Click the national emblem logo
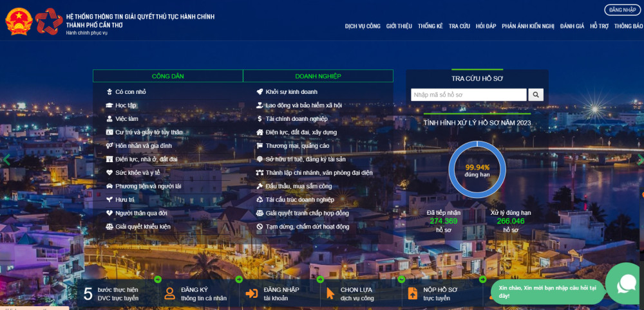This screenshot has height=310, width=644. (x=19, y=21)
